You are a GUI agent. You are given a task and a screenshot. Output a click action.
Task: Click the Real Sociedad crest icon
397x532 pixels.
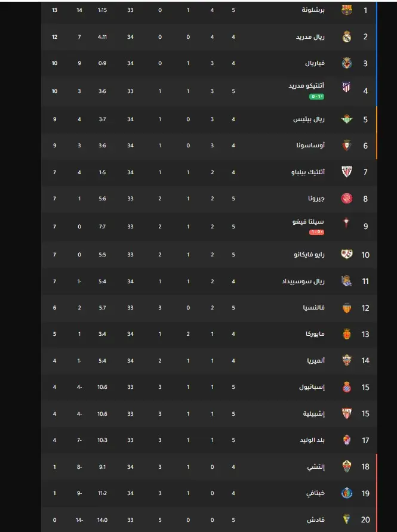coord(347,281)
